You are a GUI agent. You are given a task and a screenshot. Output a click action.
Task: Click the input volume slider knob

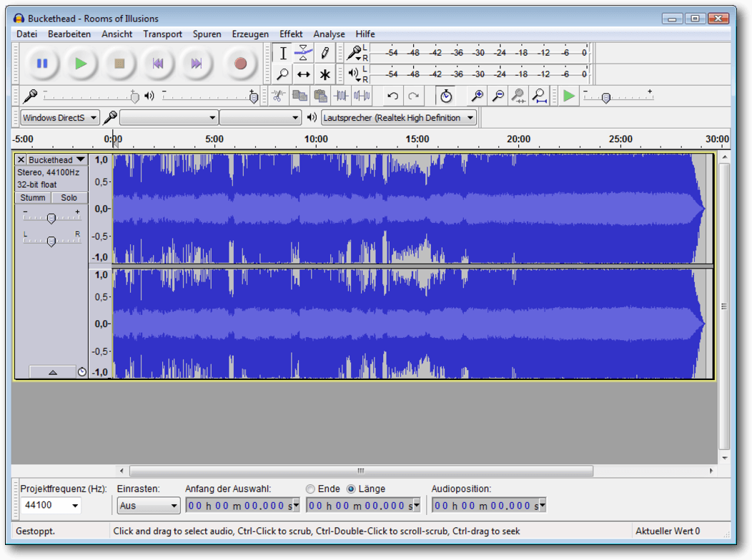click(135, 97)
